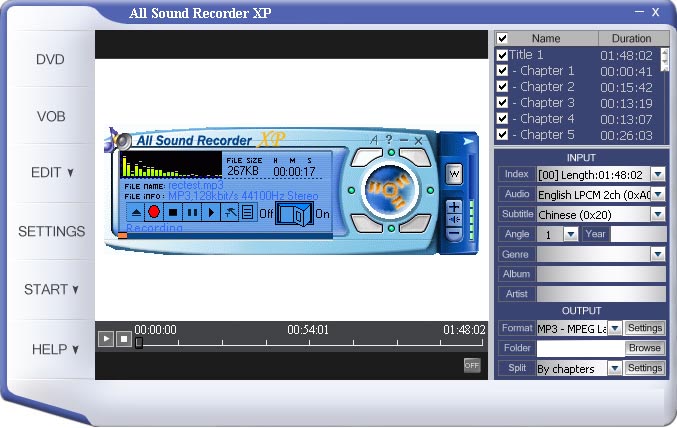677x428 pixels.
Task: Click the pause icon in the recorder widget
Action: 193,212
